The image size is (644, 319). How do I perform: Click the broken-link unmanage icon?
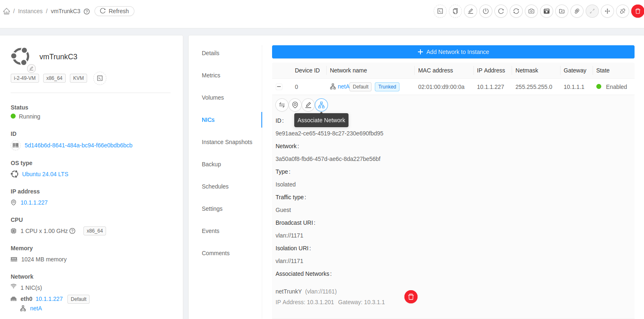[x=623, y=11]
